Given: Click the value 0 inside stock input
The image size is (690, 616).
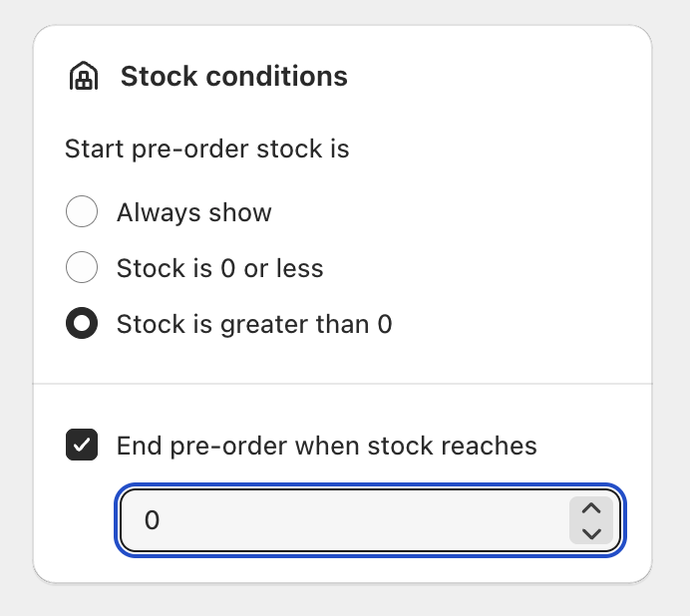Looking at the screenshot, I should coord(152,520).
